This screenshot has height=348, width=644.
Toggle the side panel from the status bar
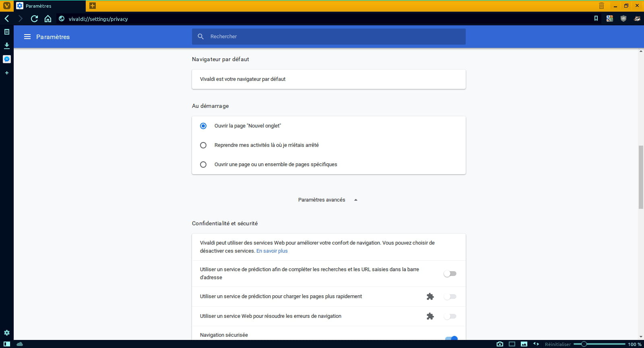(x=7, y=344)
